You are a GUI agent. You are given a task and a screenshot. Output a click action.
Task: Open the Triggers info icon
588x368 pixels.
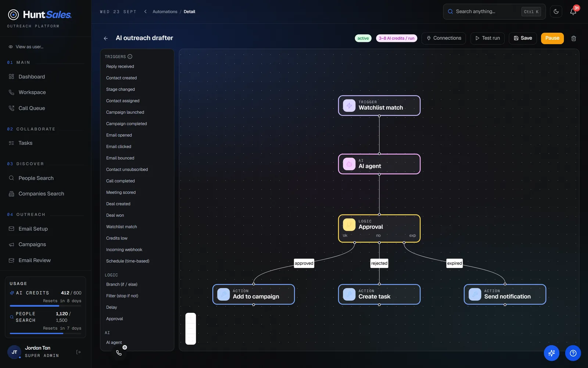pyautogui.click(x=130, y=57)
